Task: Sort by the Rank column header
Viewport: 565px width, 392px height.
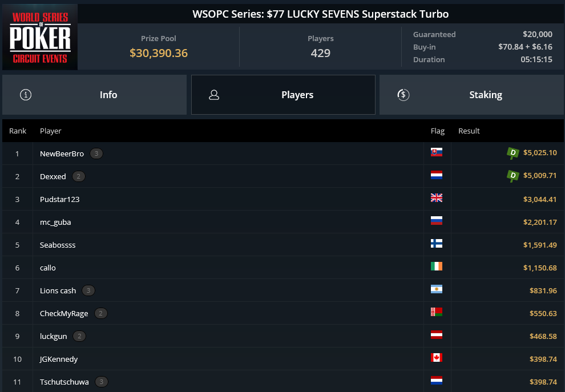Action: tap(18, 131)
